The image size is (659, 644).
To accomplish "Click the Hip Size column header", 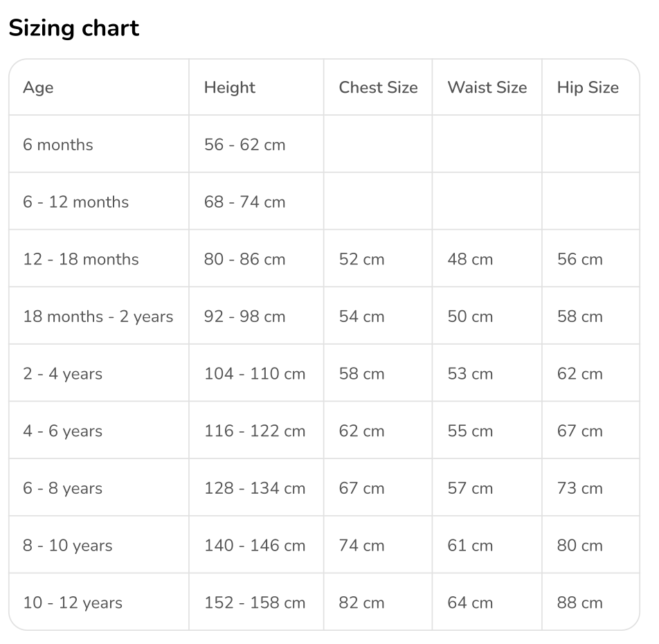I will (588, 88).
